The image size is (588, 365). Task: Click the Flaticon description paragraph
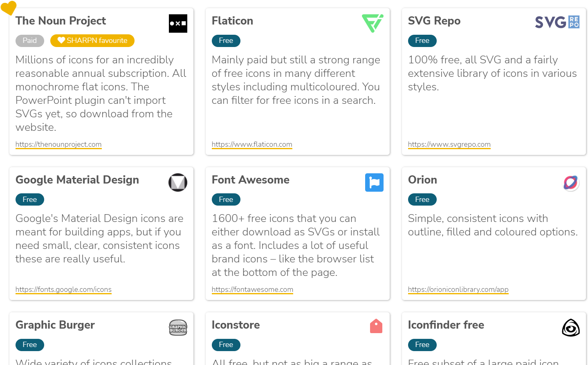[x=296, y=80]
